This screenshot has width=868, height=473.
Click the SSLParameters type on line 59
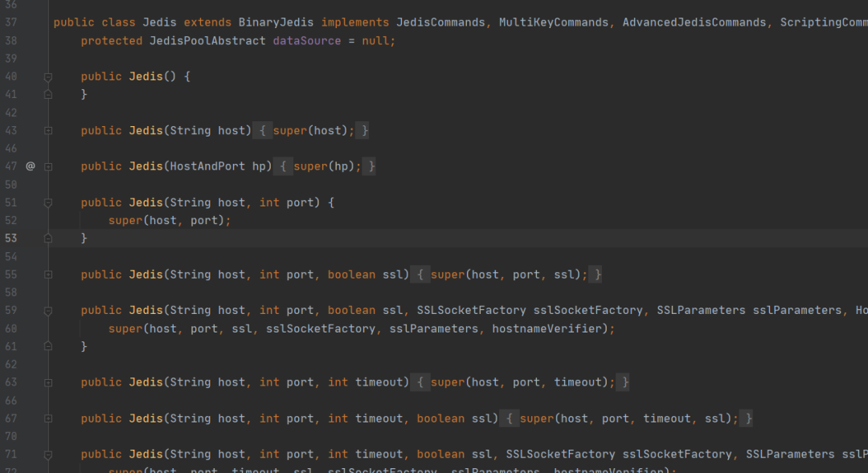point(701,310)
